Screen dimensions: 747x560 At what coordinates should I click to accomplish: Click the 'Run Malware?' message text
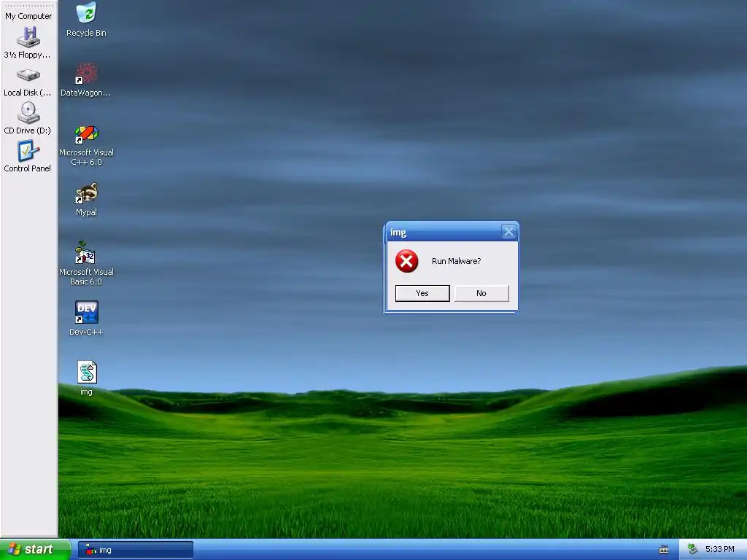point(457,261)
